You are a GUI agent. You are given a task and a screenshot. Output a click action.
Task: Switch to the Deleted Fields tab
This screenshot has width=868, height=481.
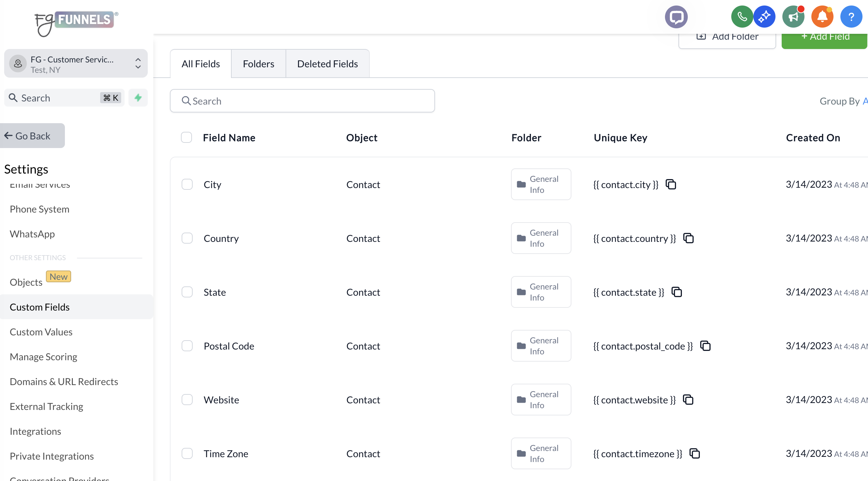[327, 64]
